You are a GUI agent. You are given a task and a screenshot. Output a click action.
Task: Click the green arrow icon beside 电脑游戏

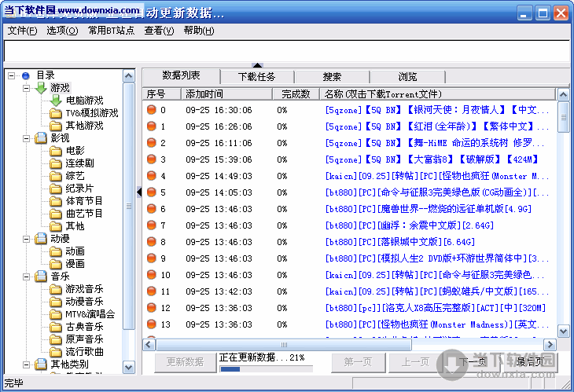[55, 101]
